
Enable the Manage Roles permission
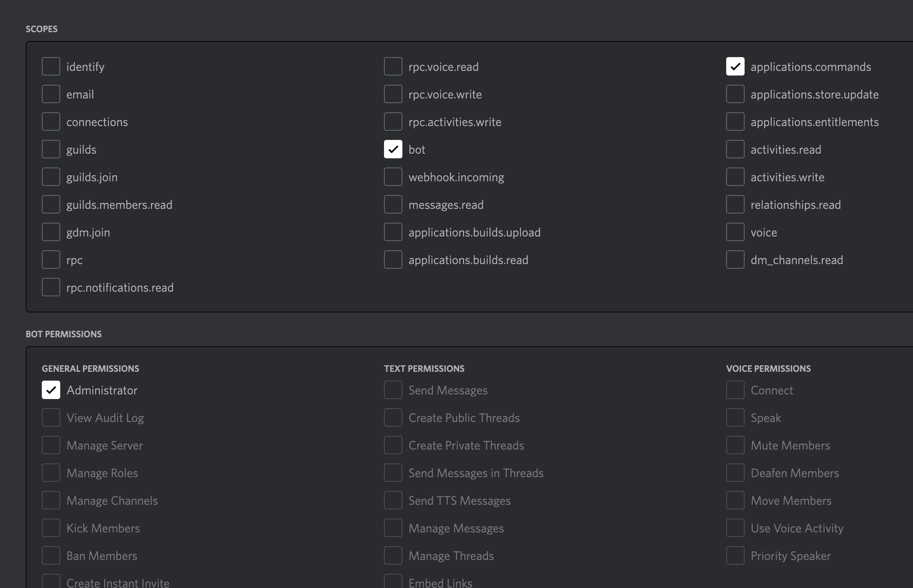click(x=51, y=473)
